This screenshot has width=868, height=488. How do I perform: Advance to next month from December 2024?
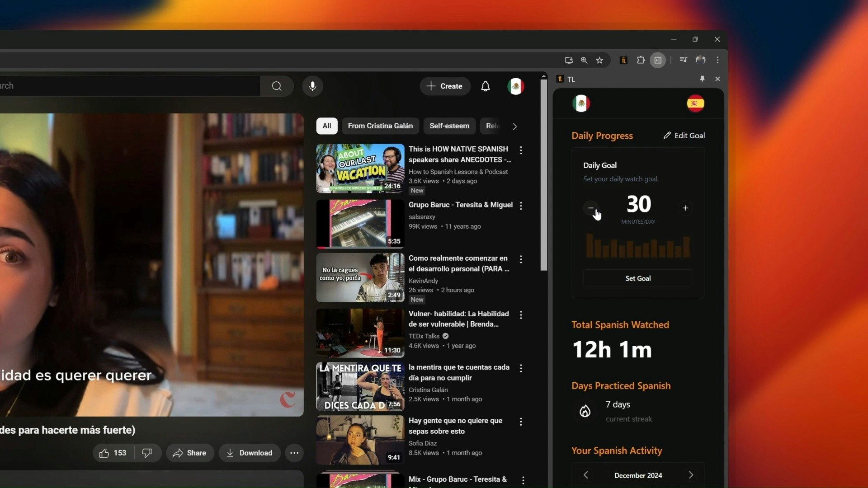tap(691, 475)
